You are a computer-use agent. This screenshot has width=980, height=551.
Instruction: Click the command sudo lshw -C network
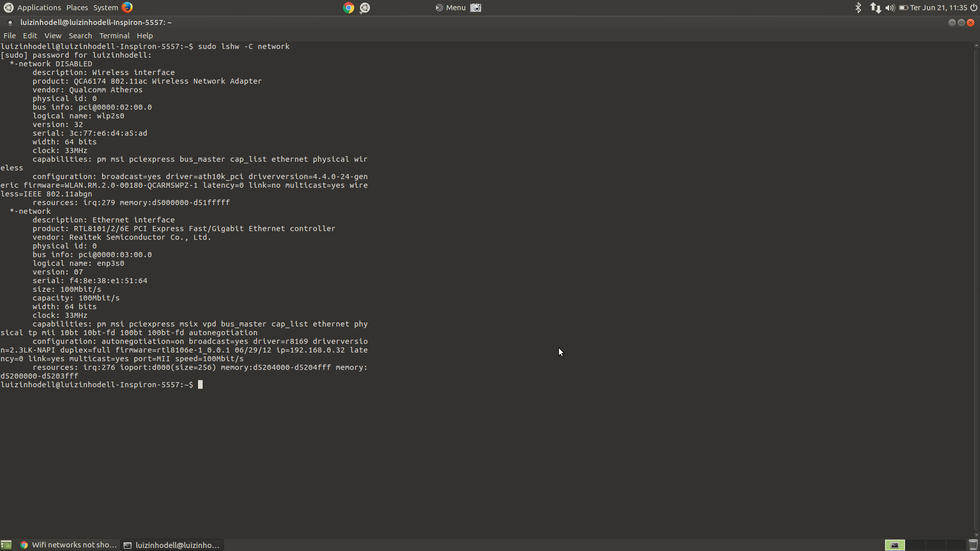(243, 46)
